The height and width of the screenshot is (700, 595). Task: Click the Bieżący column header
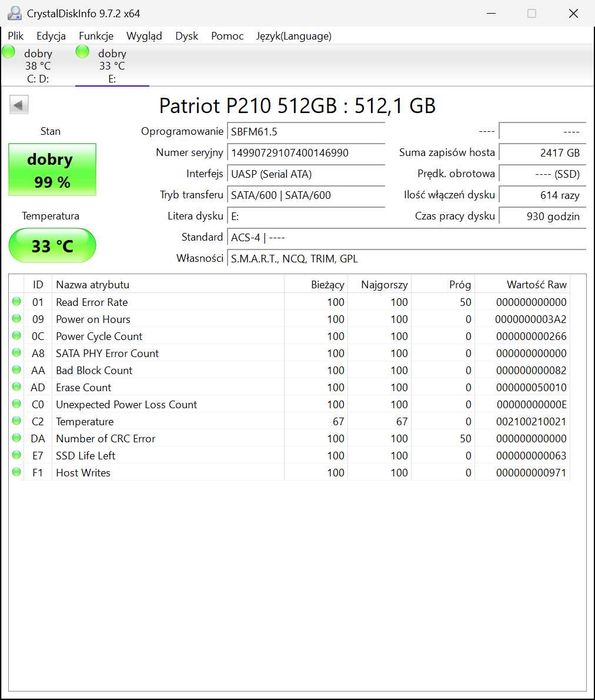316,284
